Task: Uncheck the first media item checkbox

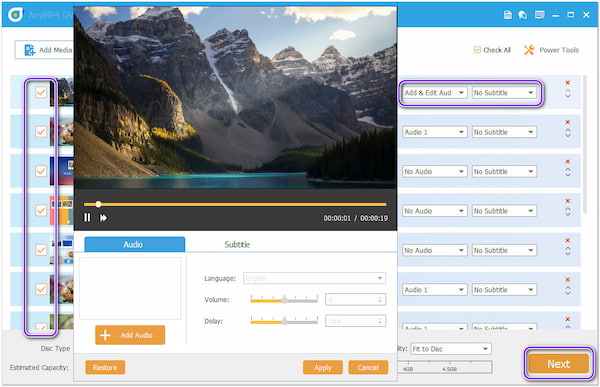Action: [41, 92]
